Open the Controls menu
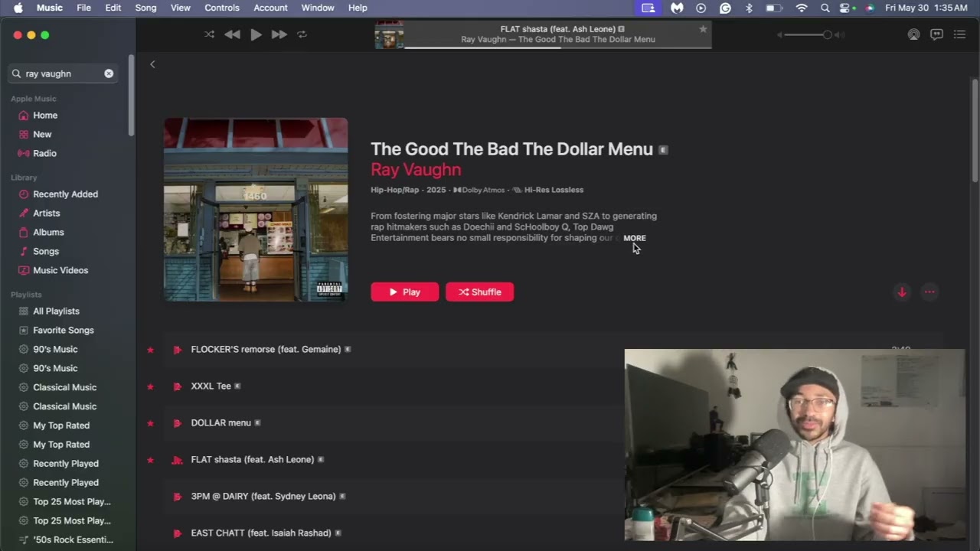This screenshot has height=551, width=980. pos(221,8)
